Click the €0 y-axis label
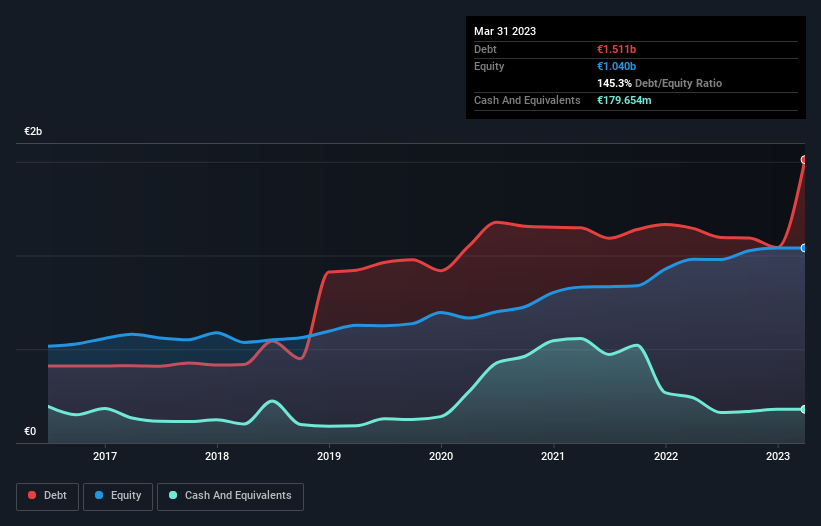This screenshot has height=526, width=821. pos(30,431)
